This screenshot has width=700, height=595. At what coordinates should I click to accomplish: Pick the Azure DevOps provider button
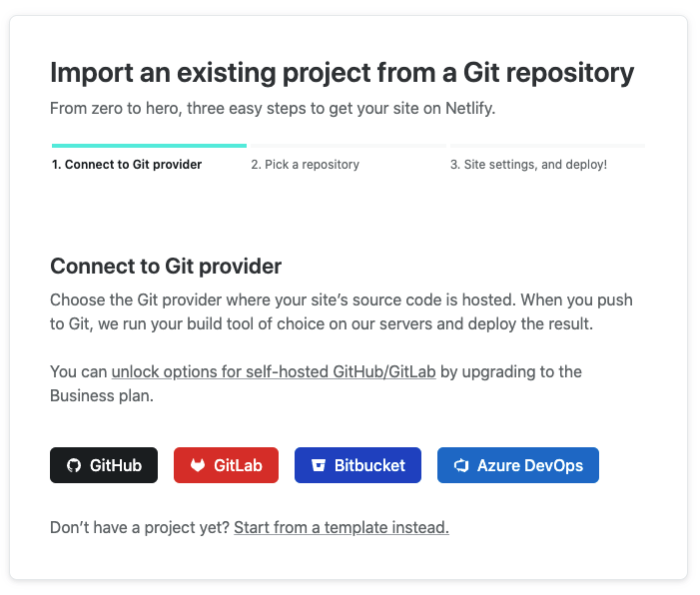coord(529,465)
